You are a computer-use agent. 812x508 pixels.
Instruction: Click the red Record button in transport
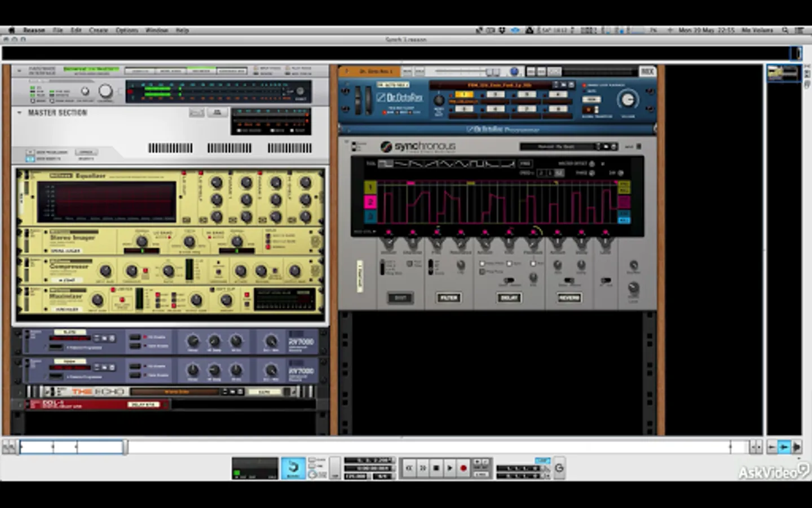(464, 468)
